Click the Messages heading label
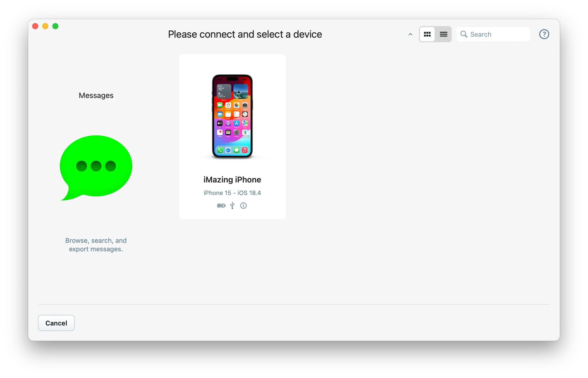The height and width of the screenshot is (378, 588). [96, 96]
